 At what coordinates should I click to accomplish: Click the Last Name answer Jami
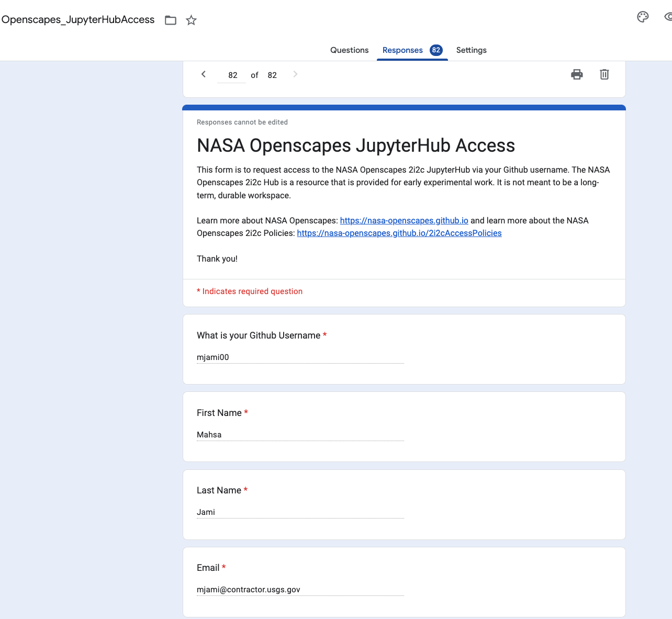click(x=300, y=512)
